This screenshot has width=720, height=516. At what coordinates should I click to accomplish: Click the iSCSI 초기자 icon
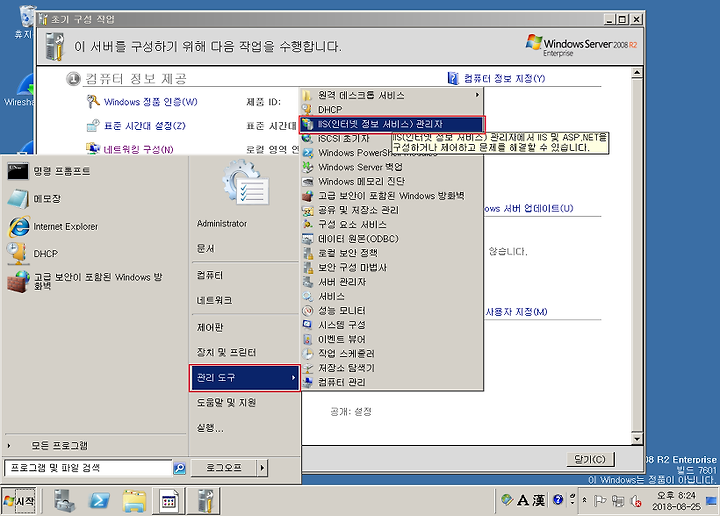click(307, 138)
